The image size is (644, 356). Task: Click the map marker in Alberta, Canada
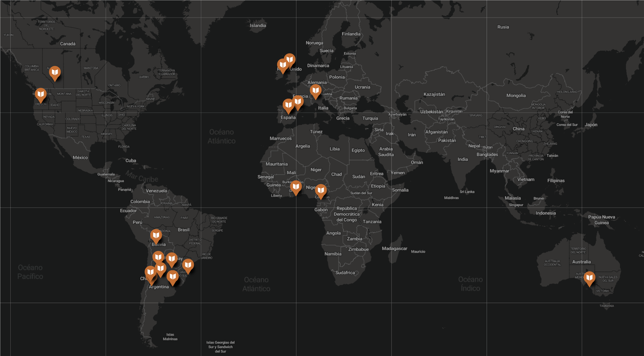click(x=55, y=73)
